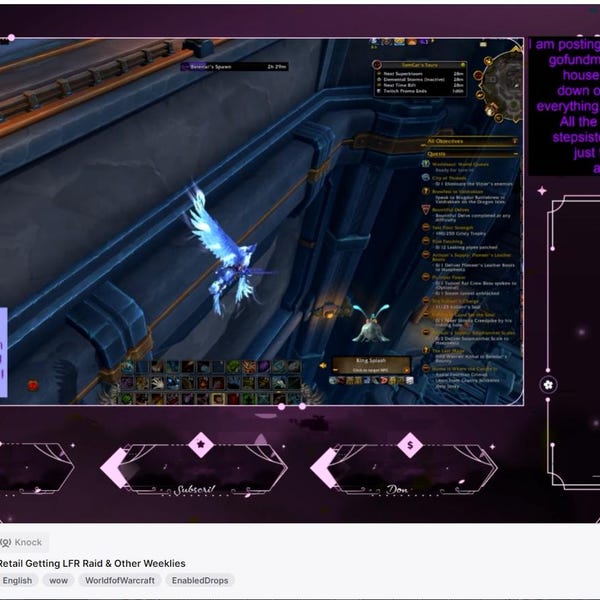Select the 'Twitch Promo Ends' timer row

click(x=420, y=91)
